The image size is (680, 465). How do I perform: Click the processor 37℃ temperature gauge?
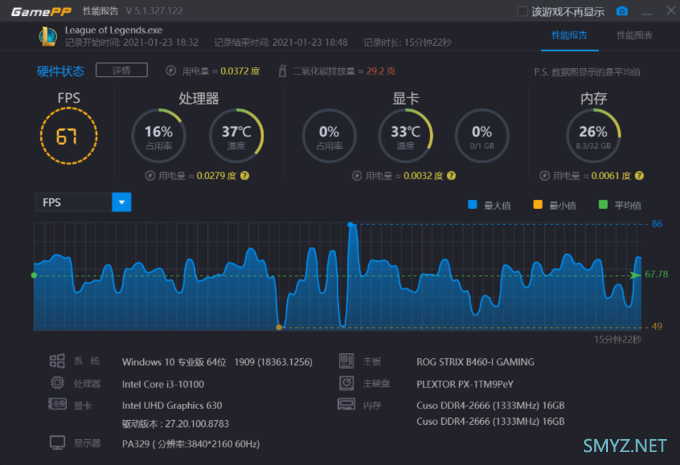(x=236, y=136)
